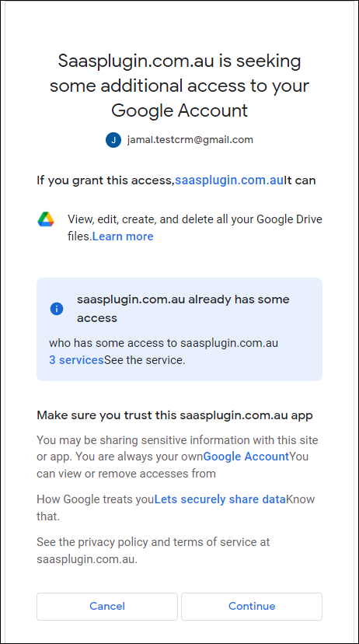Click the privacy policy and terms sentence
359x644 pixels.
153,551
